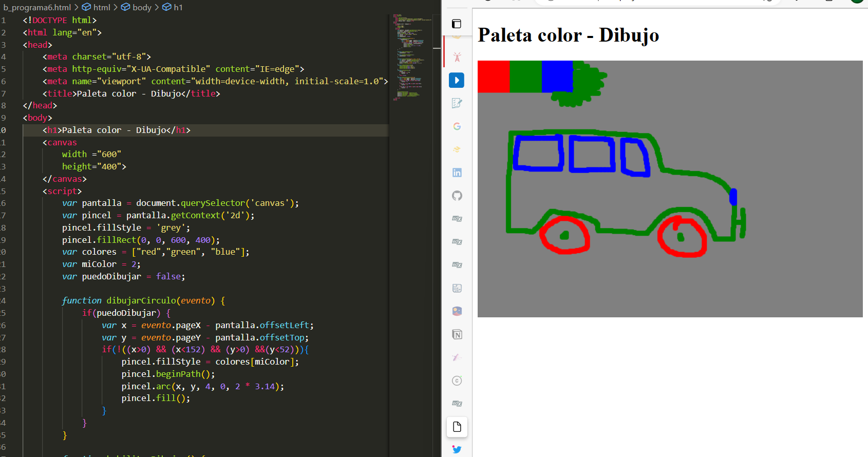The height and width of the screenshot is (457, 868).
Task: Click the 'var y = evento.pageY' line
Action: [205, 337]
